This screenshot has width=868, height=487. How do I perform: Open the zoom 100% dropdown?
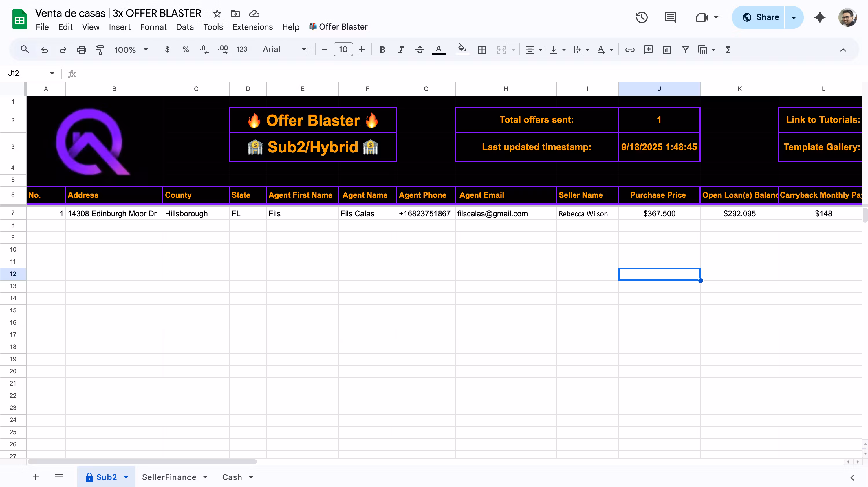point(131,50)
